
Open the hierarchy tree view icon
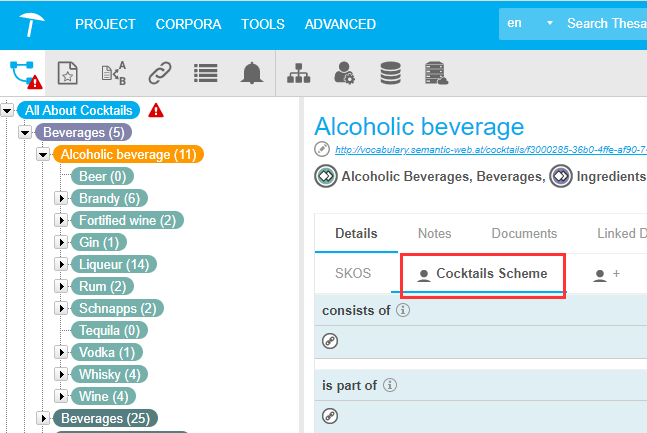pos(22,73)
